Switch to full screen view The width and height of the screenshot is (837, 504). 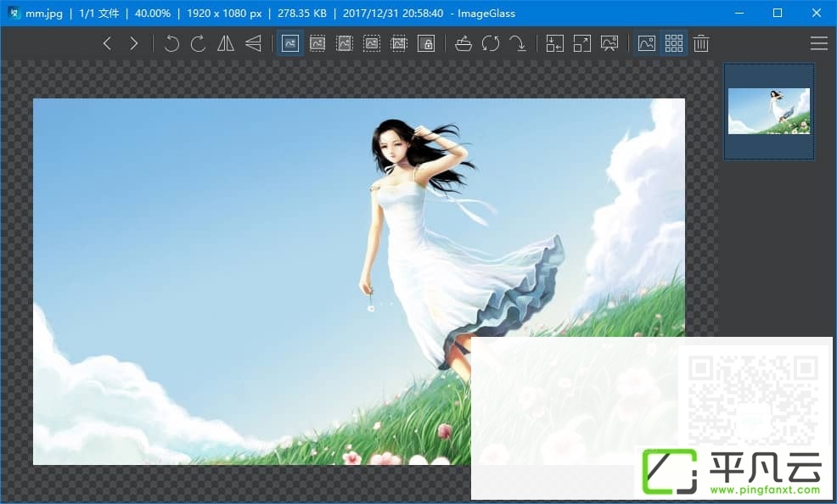click(582, 43)
